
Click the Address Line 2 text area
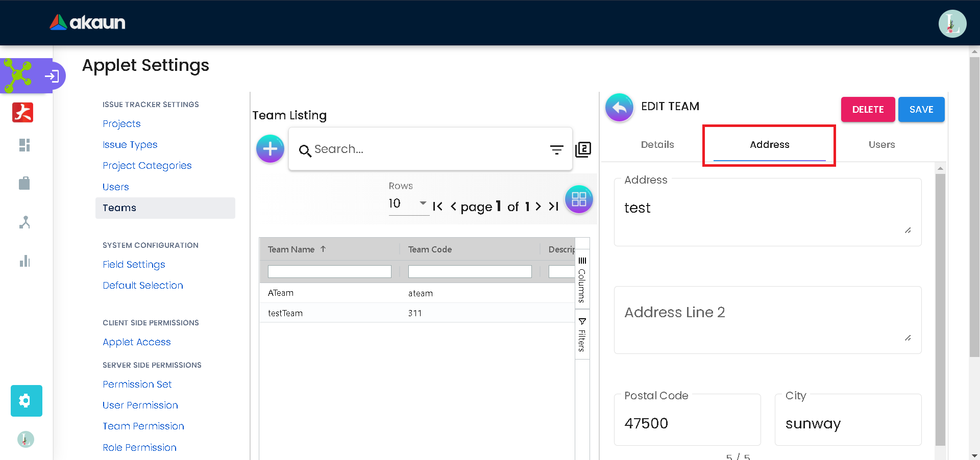click(x=768, y=320)
